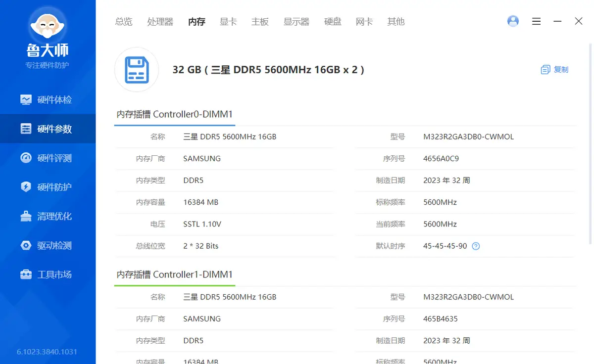Click serial number 465B4635
The image size is (594, 364).
(x=441, y=319)
